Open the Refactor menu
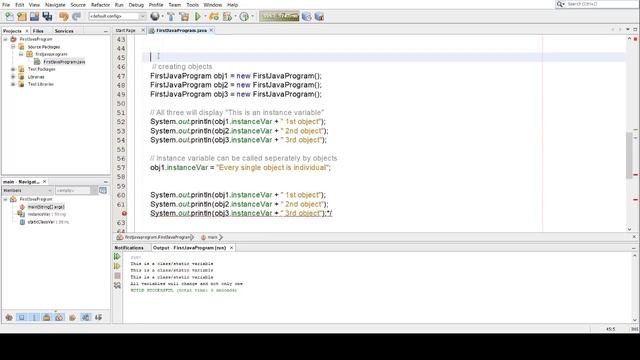This screenshot has height=360, width=640. point(100,5)
